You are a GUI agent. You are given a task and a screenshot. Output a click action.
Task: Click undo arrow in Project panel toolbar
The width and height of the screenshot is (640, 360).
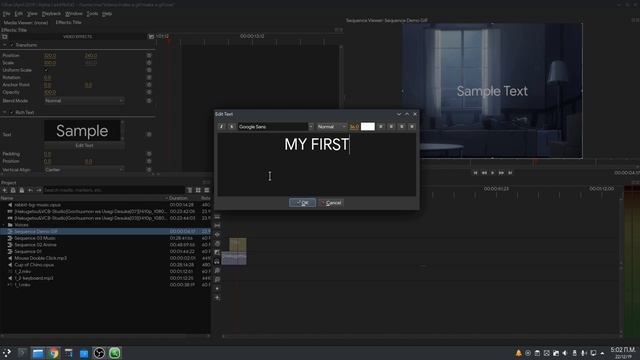point(30,190)
